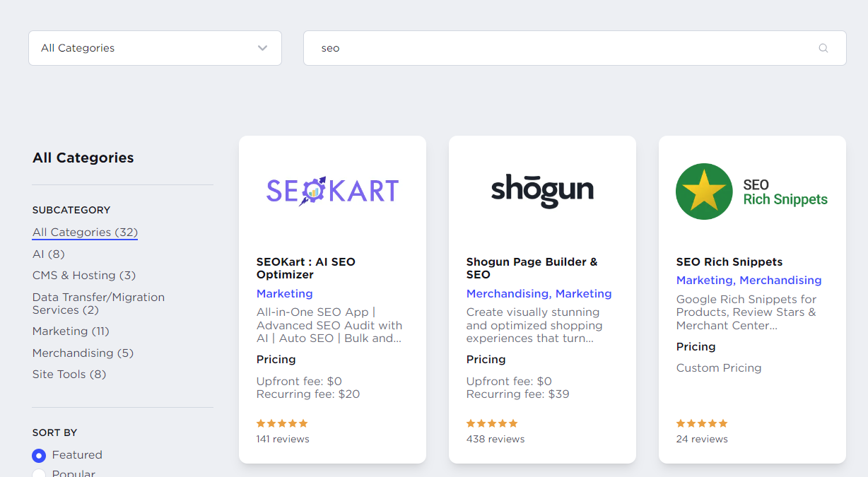Viewport: 868px width, 477px height.
Task: Click the 438 reviews text
Action: 495,439
